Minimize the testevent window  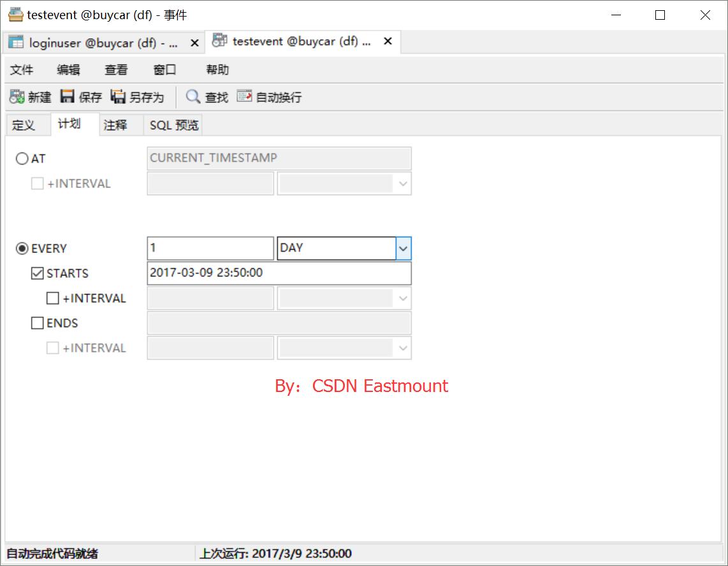616,15
